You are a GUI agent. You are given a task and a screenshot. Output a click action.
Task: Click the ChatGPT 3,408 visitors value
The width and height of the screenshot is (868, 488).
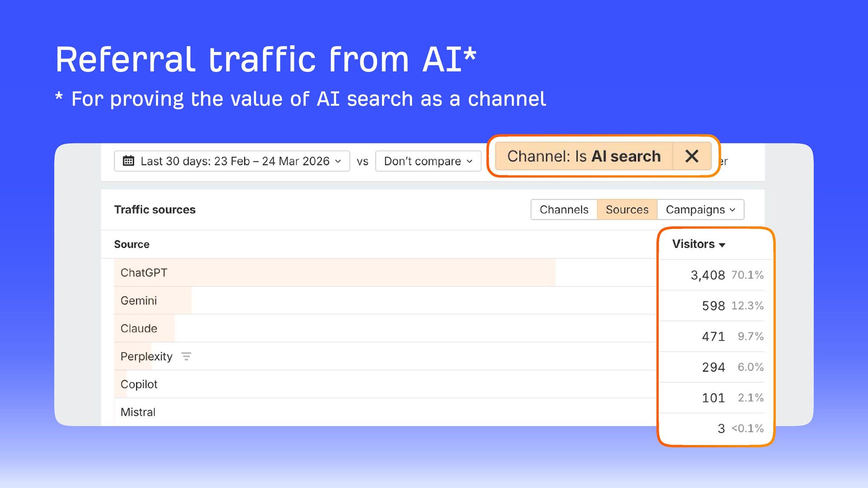[x=708, y=275]
